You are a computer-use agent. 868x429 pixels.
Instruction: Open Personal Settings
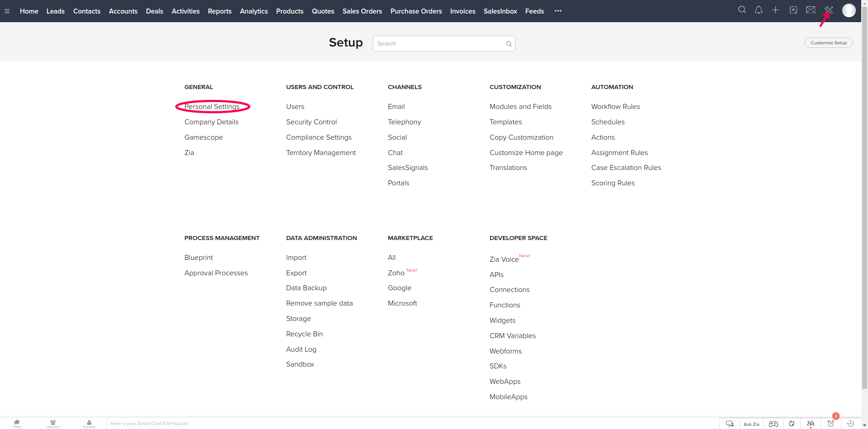[x=212, y=107]
